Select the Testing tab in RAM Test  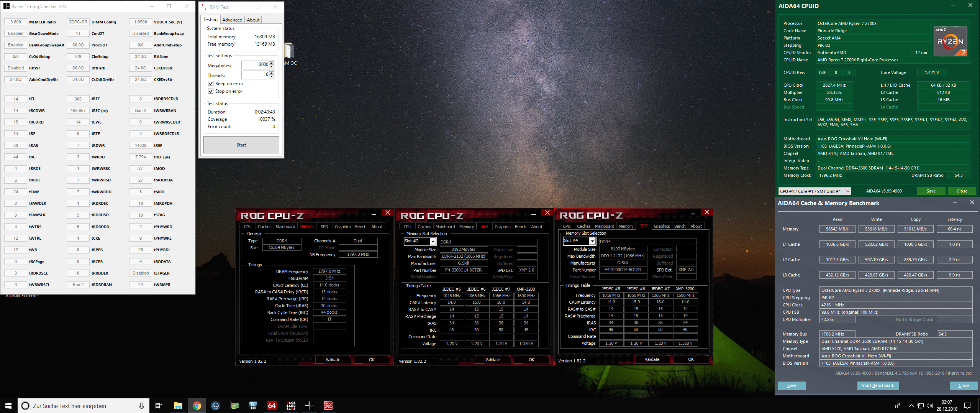coord(210,20)
